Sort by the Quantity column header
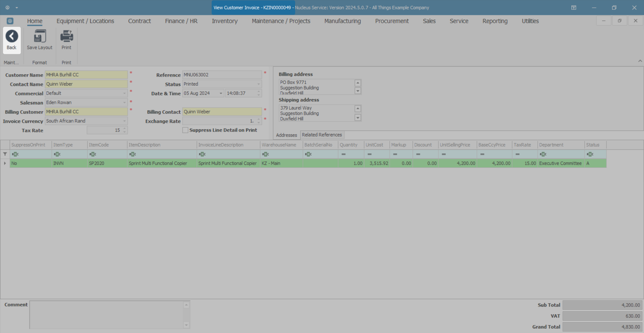 coord(351,145)
